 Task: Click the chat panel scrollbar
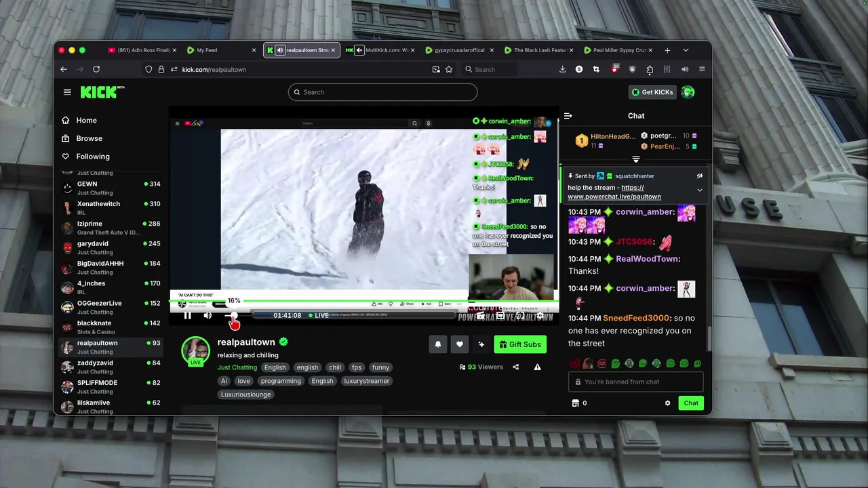[x=710, y=338]
